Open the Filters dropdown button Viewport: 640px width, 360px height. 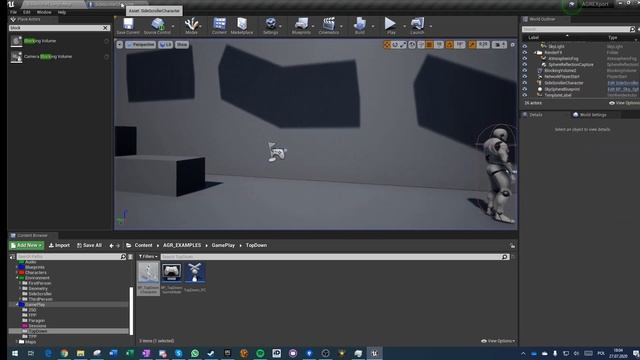coord(148,257)
